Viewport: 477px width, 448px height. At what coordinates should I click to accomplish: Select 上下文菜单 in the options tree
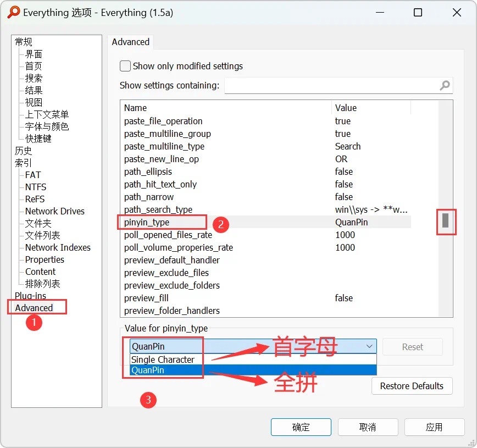47,114
